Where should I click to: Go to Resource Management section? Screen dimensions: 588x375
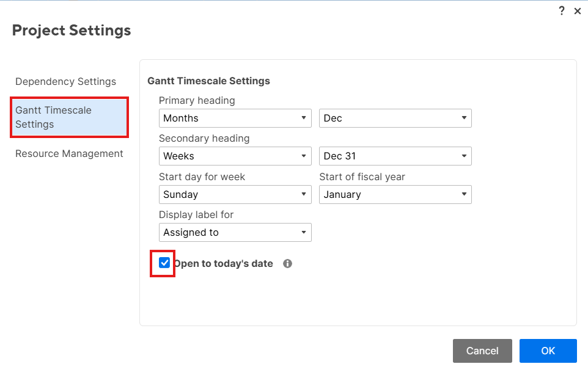click(x=69, y=154)
